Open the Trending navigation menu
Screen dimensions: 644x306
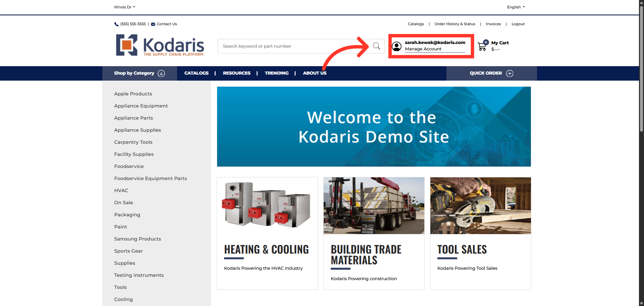pyautogui.click(x=276, y=73)
